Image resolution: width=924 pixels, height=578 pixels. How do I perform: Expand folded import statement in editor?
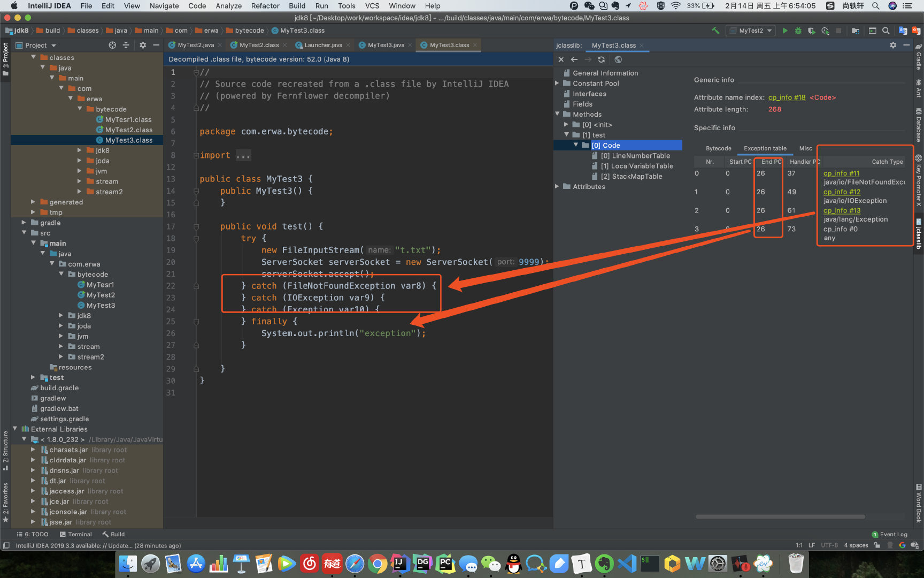click(x=243, y=155)
